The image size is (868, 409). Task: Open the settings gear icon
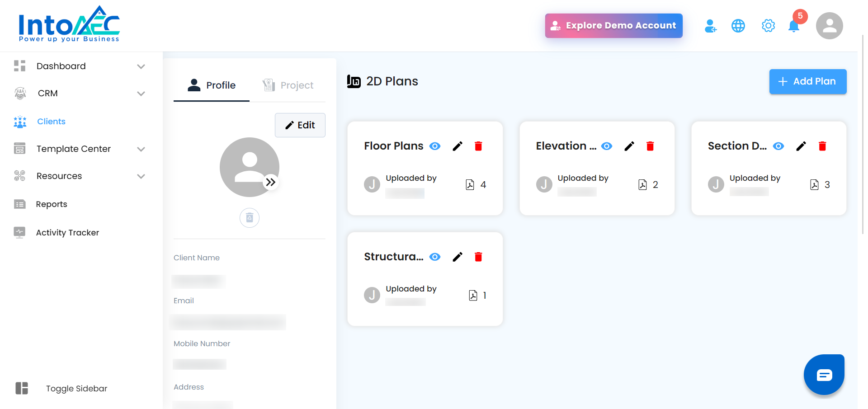tap(768, 26)
